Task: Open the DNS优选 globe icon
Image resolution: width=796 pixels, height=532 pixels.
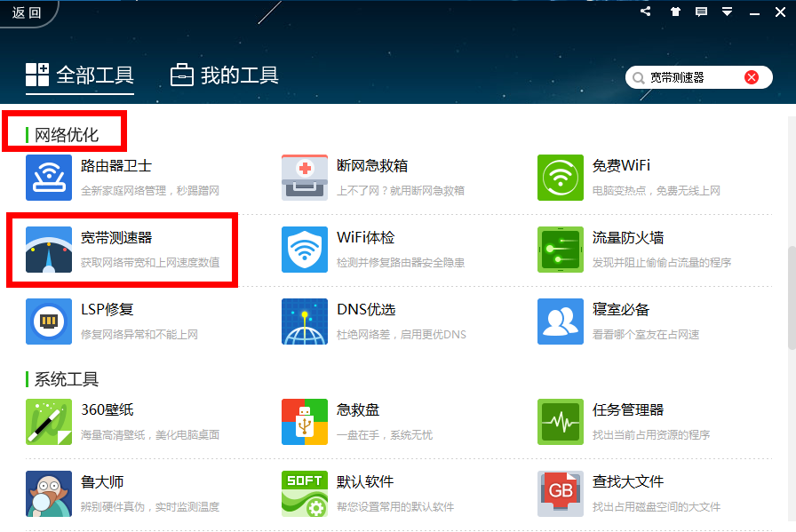Action: (x=305, y=322)
